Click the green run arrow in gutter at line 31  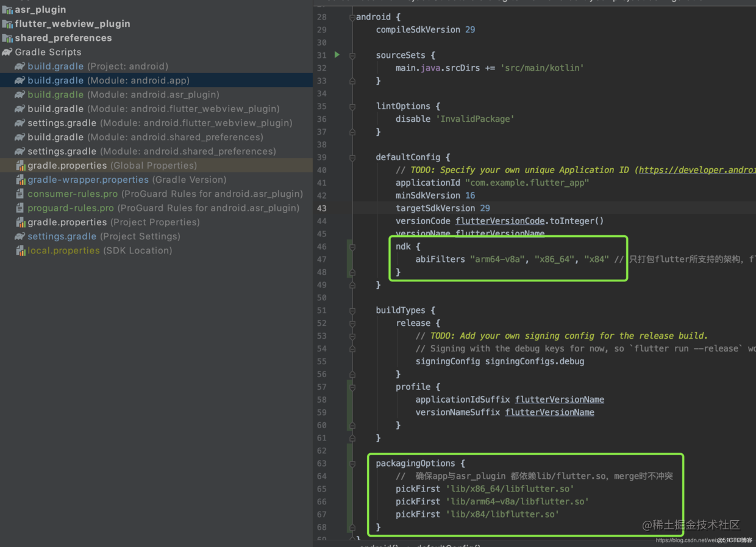tap(337, 55)
